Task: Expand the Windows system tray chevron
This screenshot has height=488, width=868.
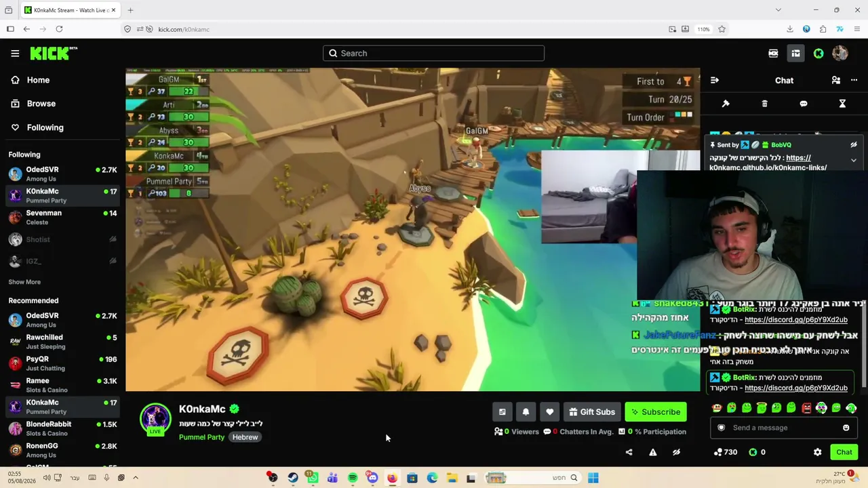Action: (136, 478)
